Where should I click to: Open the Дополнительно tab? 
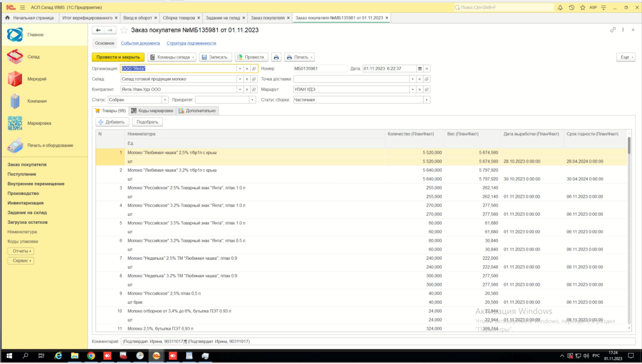197,111
